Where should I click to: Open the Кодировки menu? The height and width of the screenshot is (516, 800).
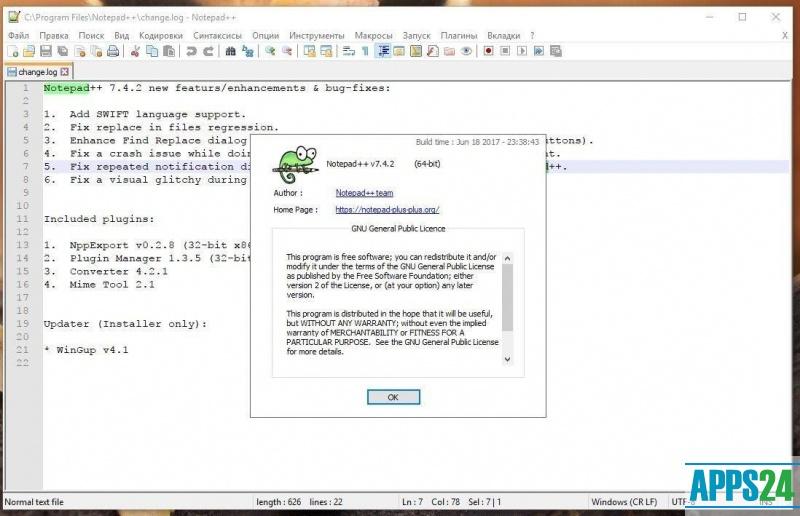161,35
